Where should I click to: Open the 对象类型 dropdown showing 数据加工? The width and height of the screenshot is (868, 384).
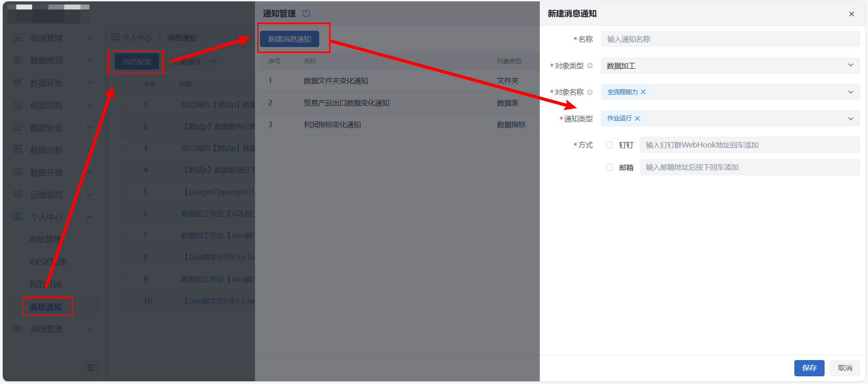click(730, 66)
